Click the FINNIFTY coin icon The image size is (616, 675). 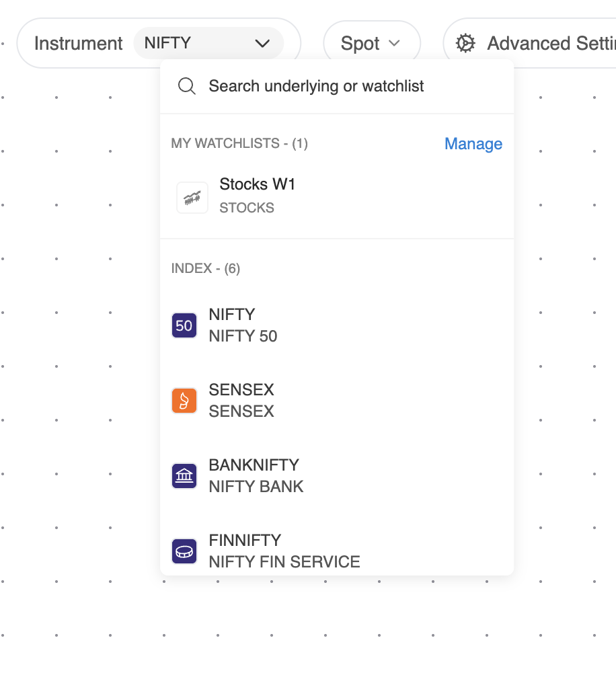(184, 551)
